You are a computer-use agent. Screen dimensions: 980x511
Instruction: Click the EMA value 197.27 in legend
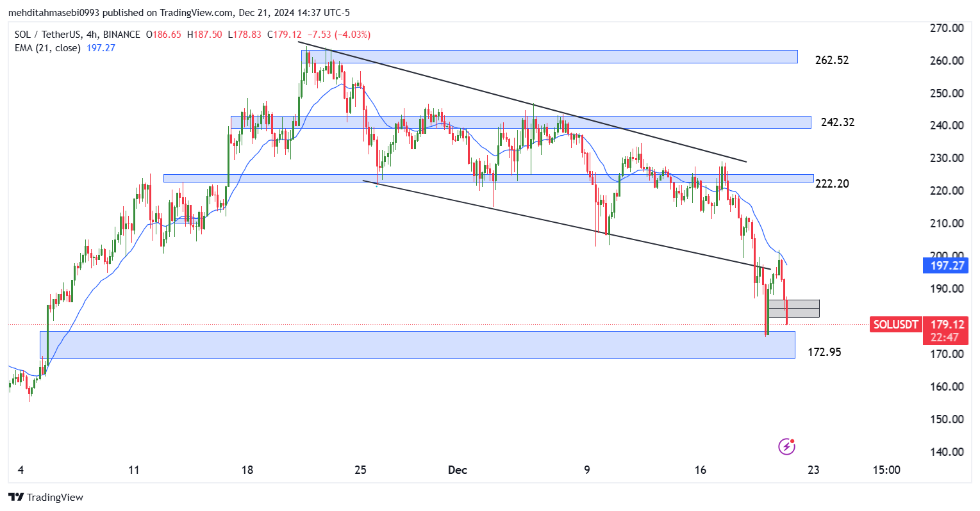click(101, 48)
